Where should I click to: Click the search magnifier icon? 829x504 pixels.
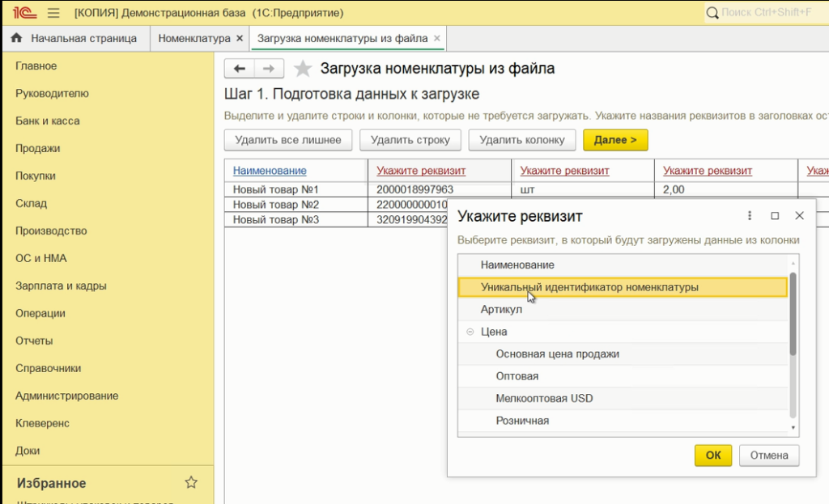712,13
